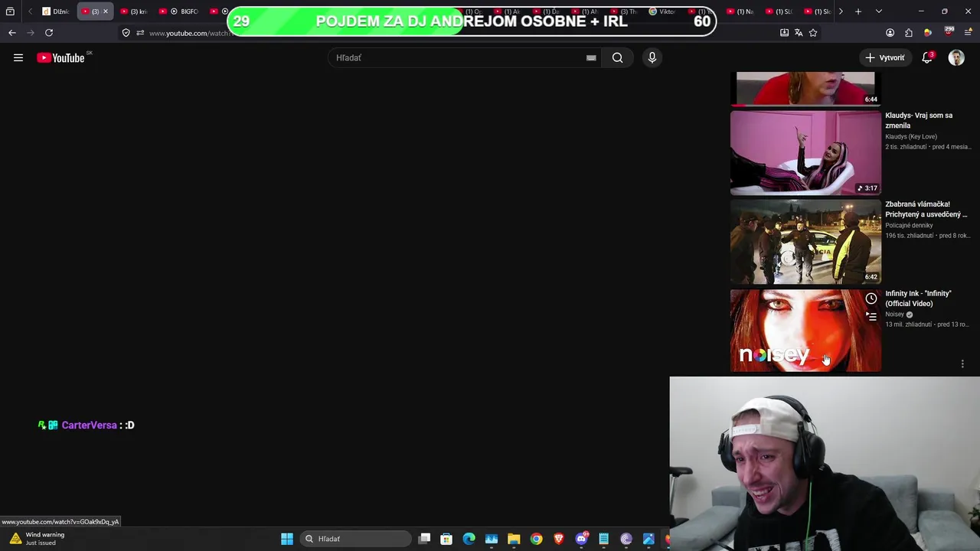Go to the YouTube home logo

(60, 57)
